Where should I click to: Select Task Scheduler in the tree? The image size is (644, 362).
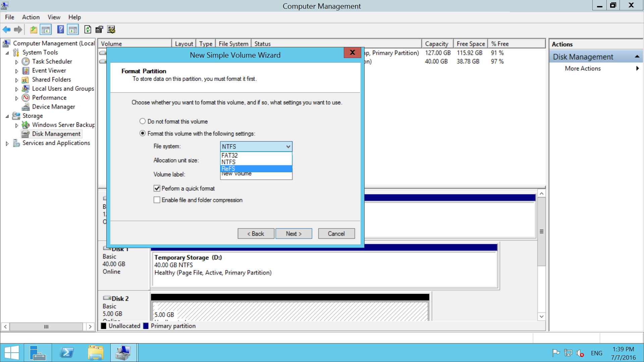click(x=52, y=61)
